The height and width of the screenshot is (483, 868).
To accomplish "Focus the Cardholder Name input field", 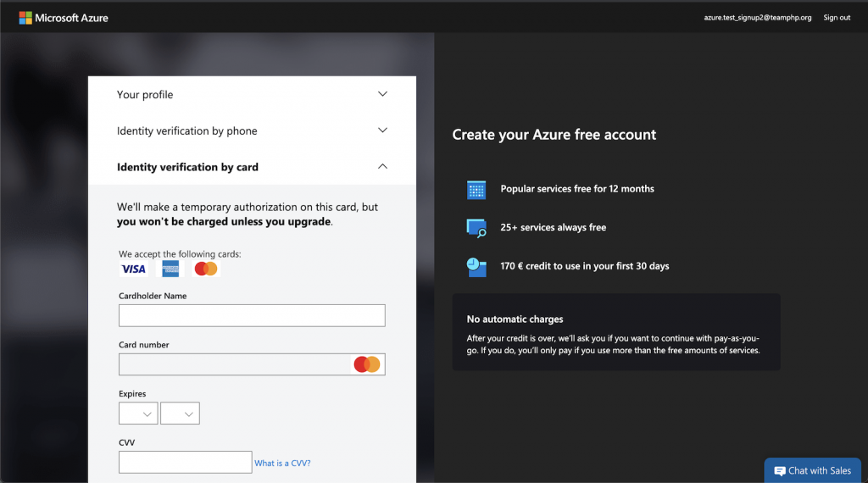I will [252, 315].
